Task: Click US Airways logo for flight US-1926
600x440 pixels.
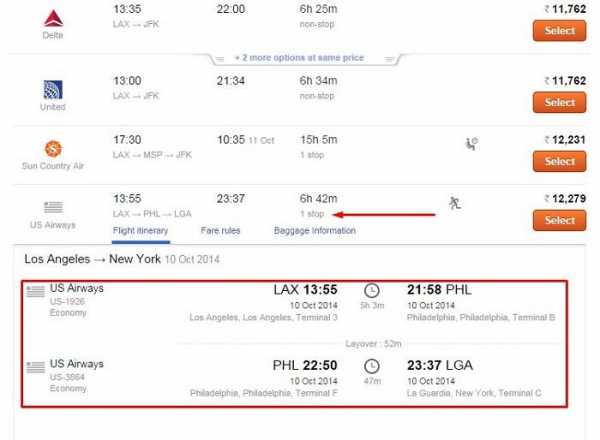Action: [36, 292]
